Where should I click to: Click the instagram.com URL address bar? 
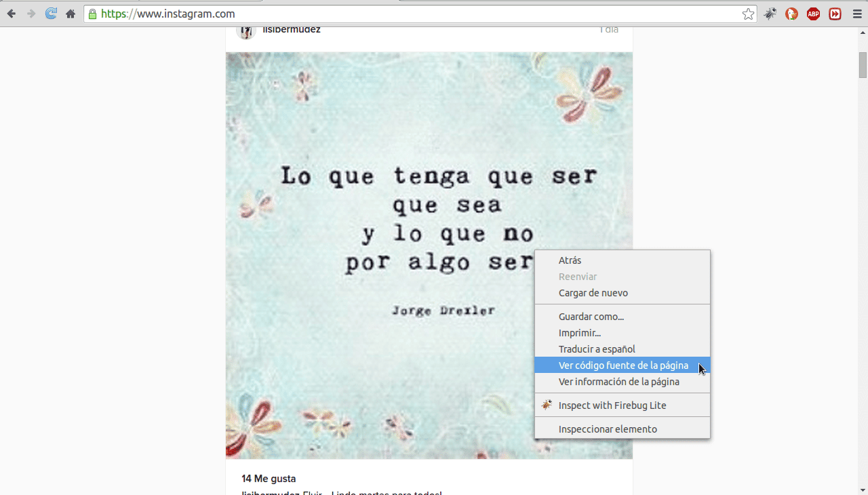click(x=407, y=14)
